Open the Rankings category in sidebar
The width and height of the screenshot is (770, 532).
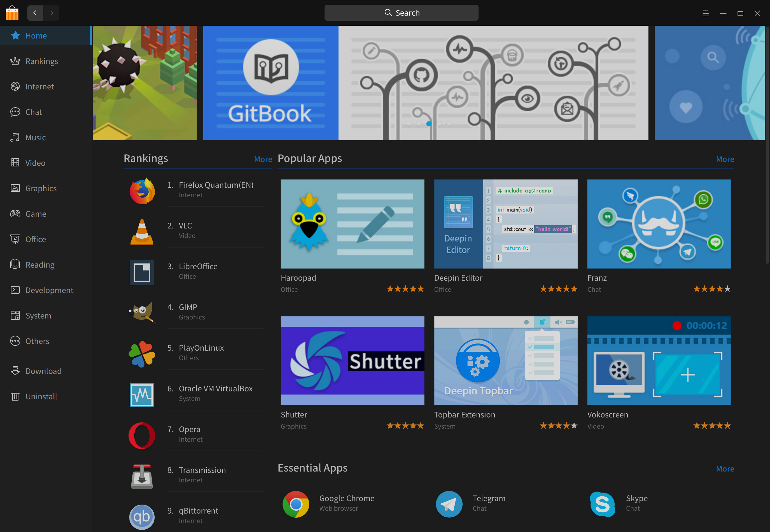click(x=46, y=61)
